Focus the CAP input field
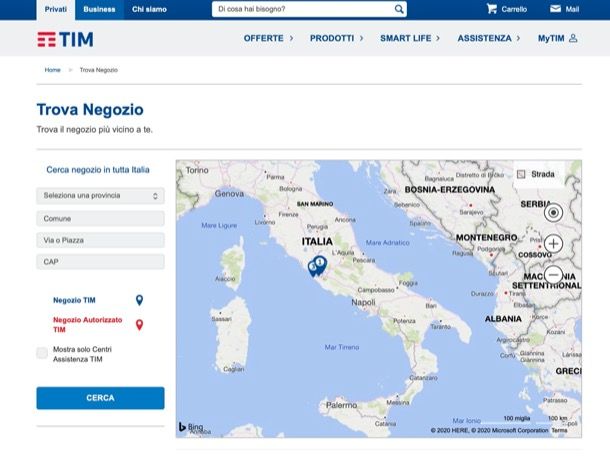 click(x=100, y=262)
